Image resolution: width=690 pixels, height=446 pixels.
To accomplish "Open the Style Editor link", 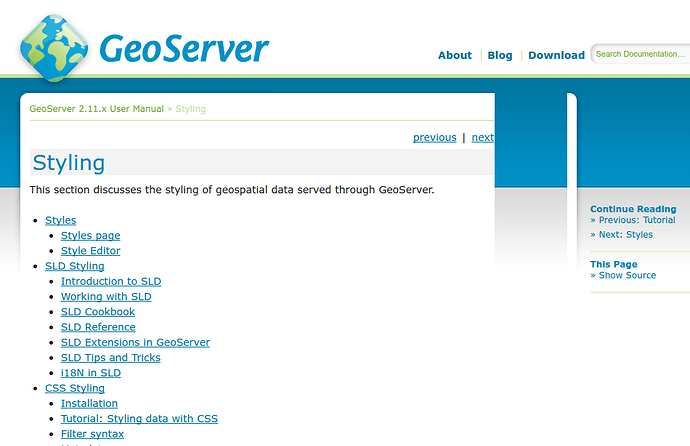I will tap(91, 251).
